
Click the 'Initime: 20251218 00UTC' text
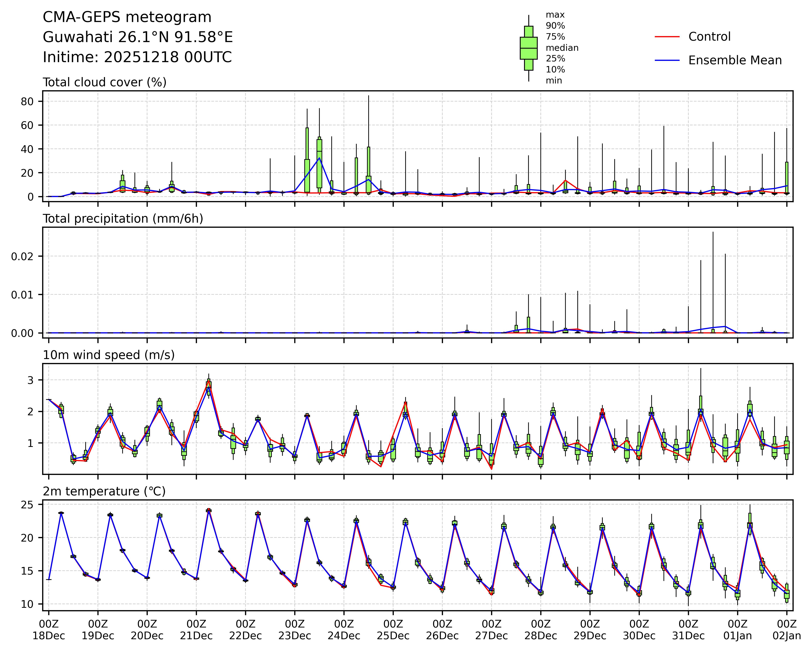click(137, 57)
